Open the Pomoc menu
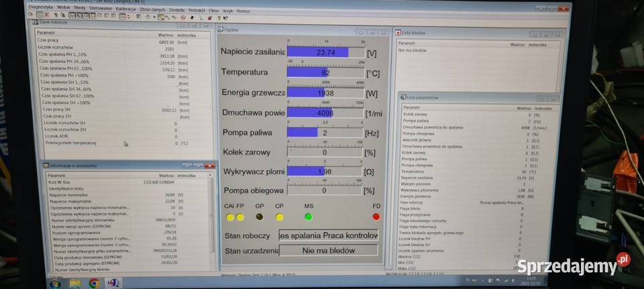 [x=244, y=11]
